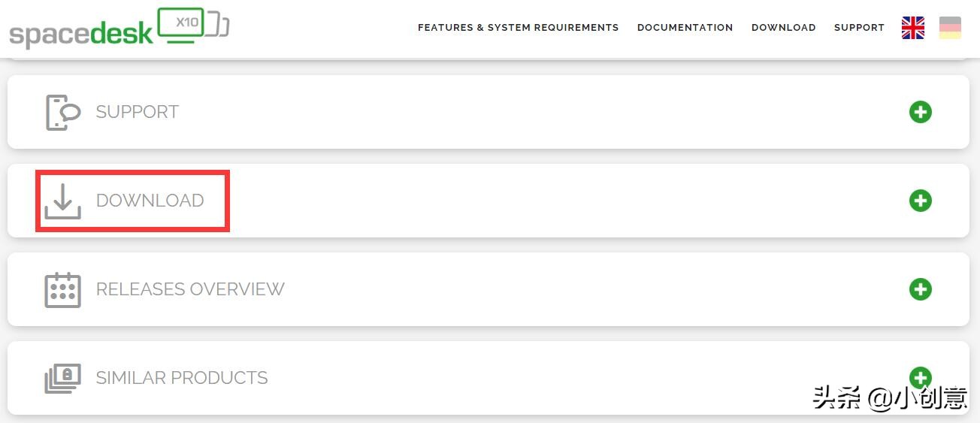Viewport: 980px width, 423px height.
Task: Click the SIMILAR PRODUCTS heading text
Action: pyautogui.click(x=182, y=378)
